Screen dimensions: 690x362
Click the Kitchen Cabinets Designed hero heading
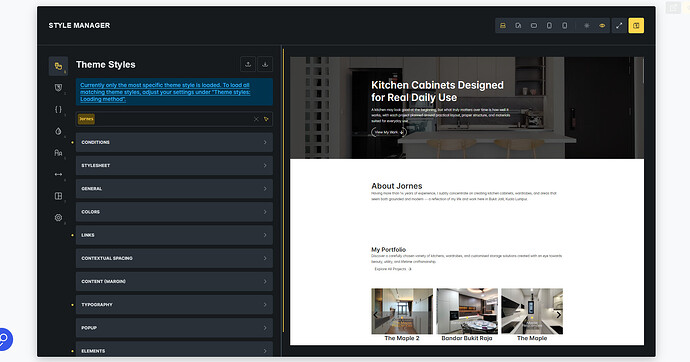point(437,91)
